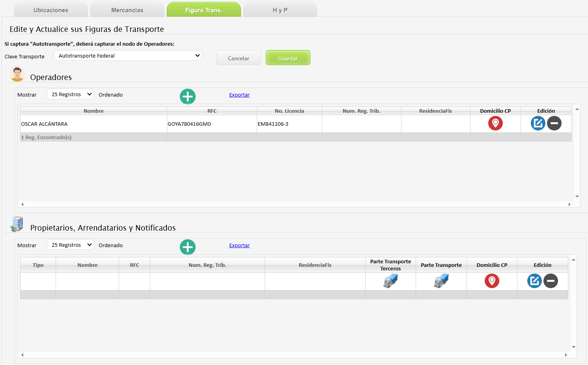Add new Propietarios record with green plus

pos(188,247)
